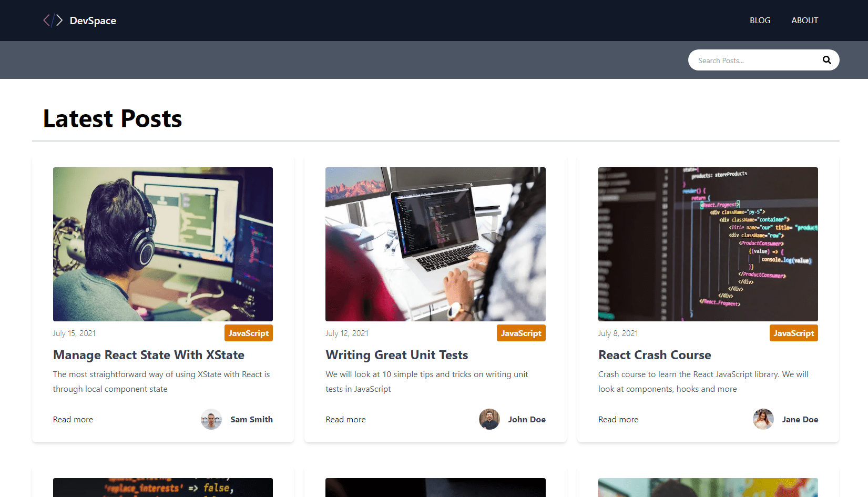Click the date July 15, 2021
868x497 pixels.
[x=74, y=333]
